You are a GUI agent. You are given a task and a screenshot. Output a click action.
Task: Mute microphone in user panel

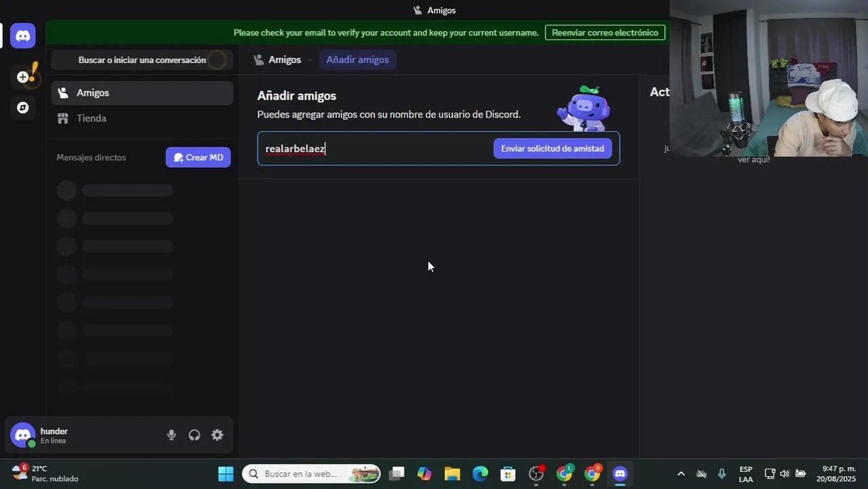171,435
